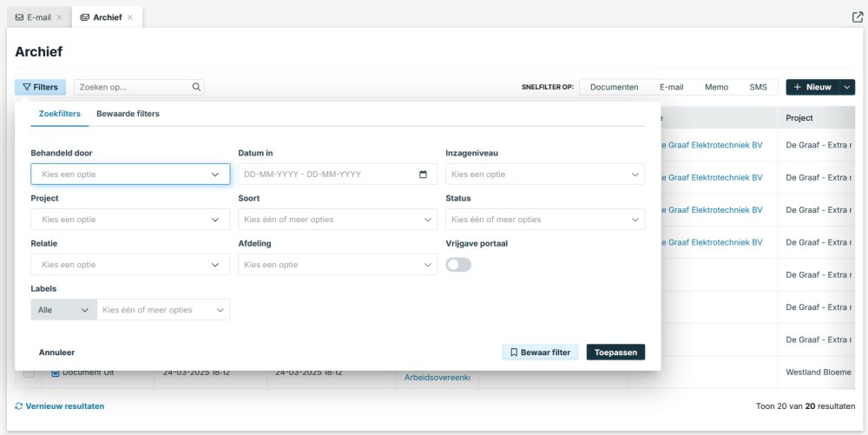Open the Status multi-select dropdown

tap(545, 220)
